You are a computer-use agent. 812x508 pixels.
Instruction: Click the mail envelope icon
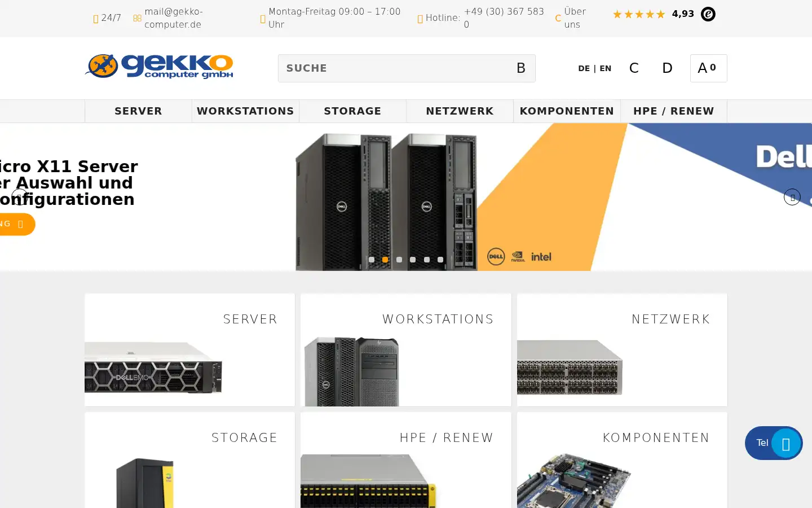pyautogui.click(x=137, y=18)
